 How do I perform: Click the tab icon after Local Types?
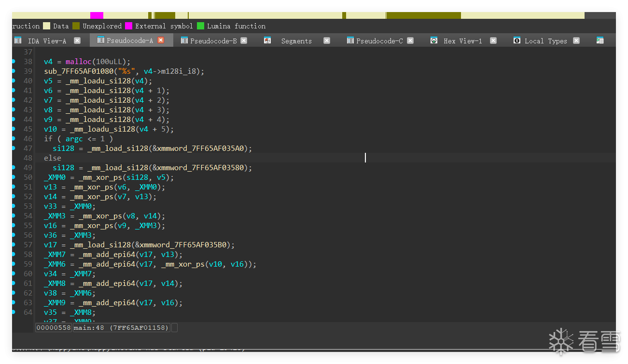[x=600, y=40]
